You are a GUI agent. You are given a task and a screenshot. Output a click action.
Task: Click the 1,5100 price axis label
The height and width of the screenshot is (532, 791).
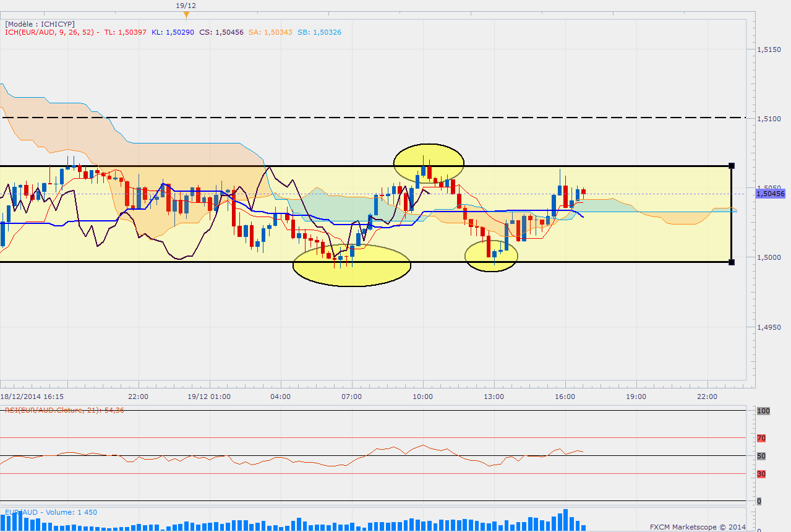tap(768, 118)
